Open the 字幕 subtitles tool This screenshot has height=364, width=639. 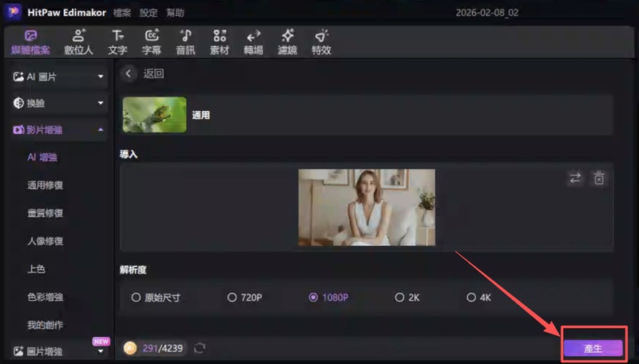tap(152, 42)
